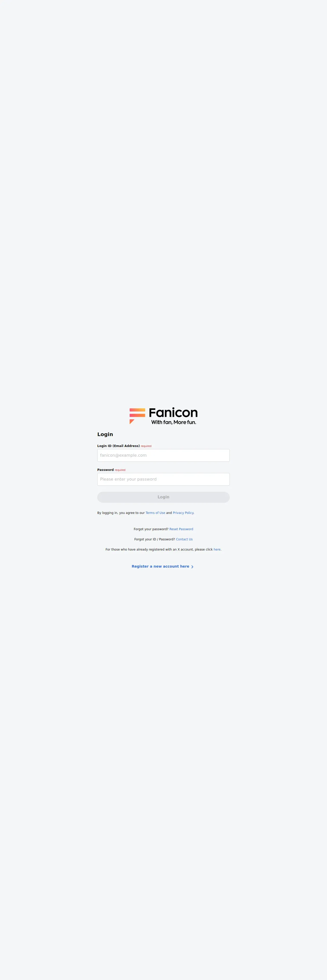Open the Privacy Policy link
Image resolution: width=327 pixels, height=980 pixels.
click(183, 513)
